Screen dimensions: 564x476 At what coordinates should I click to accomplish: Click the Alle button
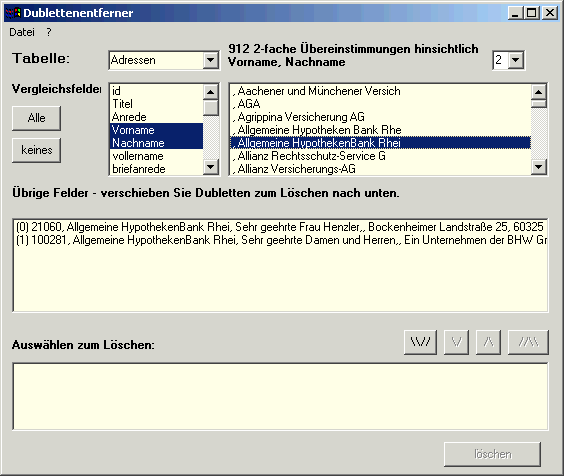(x=36, y=118)
